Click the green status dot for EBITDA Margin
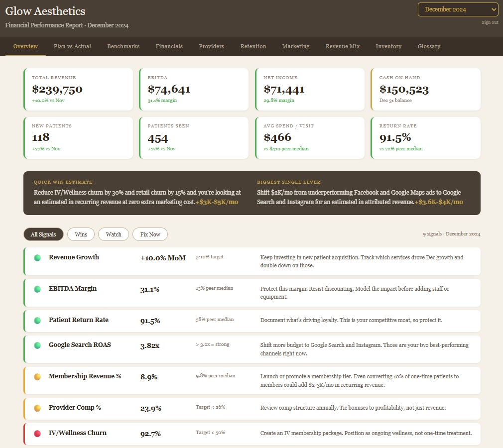Viewport: 503px width, 448px height. pos(37,289)
